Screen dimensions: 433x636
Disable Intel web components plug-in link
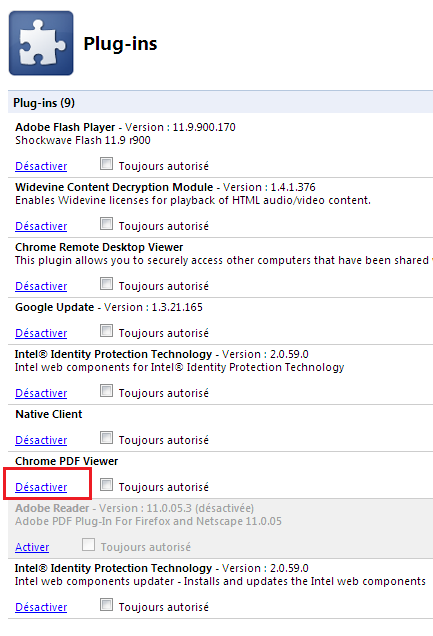(41, 393)
